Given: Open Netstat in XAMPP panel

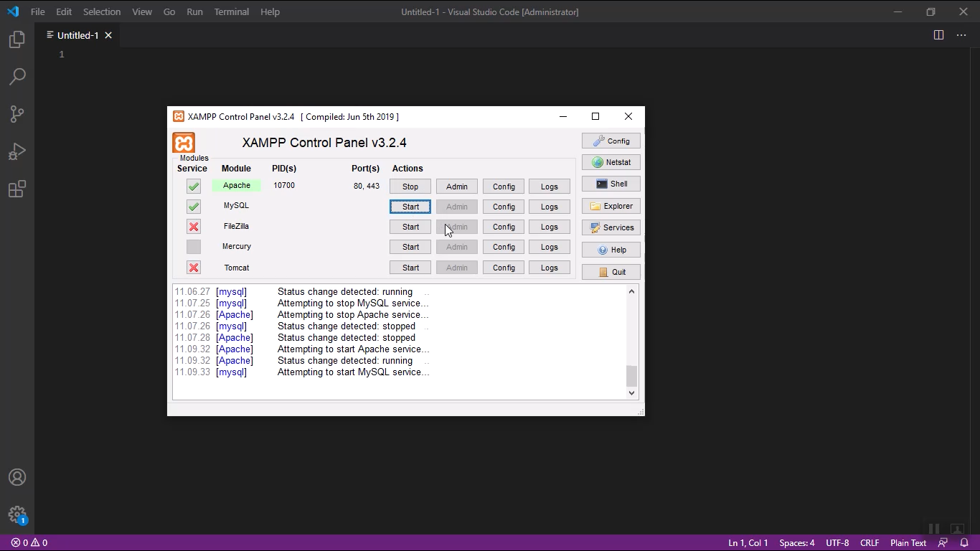Looking at the screenshot, I should [611, 162].
